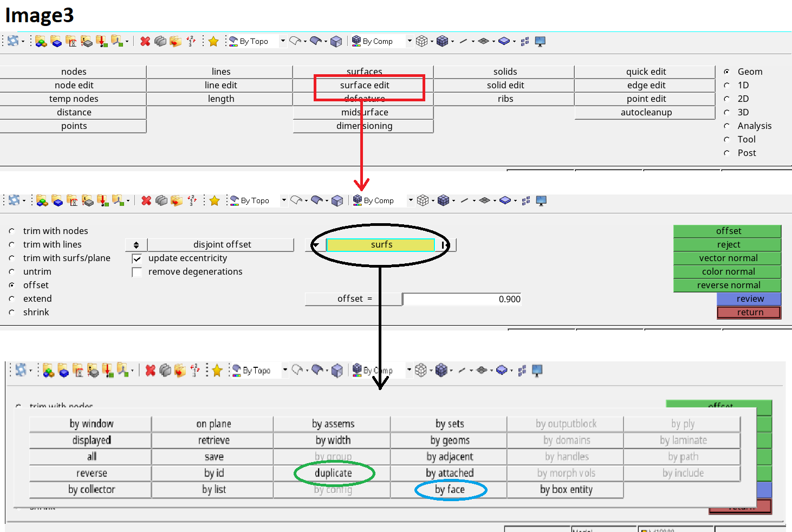Image resolution: width=792 pixels, height=532 pixels.
Task: Select the midsurface menu entry
Action: click(363, 112)
